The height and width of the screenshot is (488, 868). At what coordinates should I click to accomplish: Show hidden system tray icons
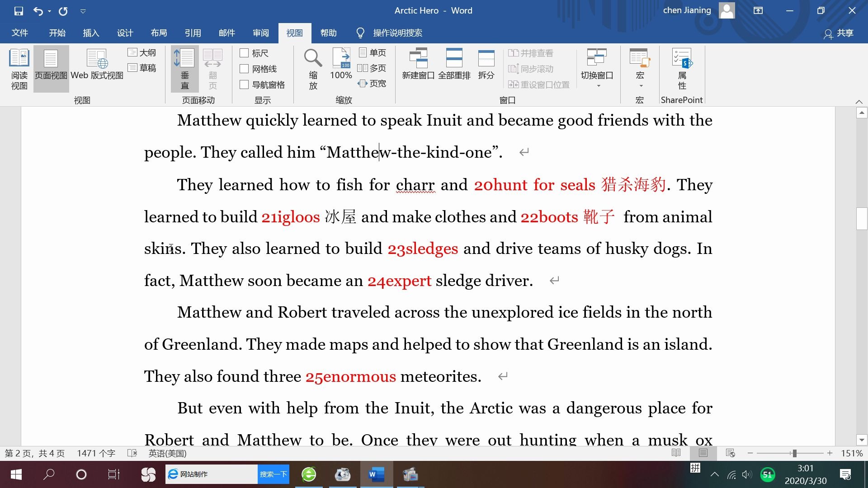715,474
